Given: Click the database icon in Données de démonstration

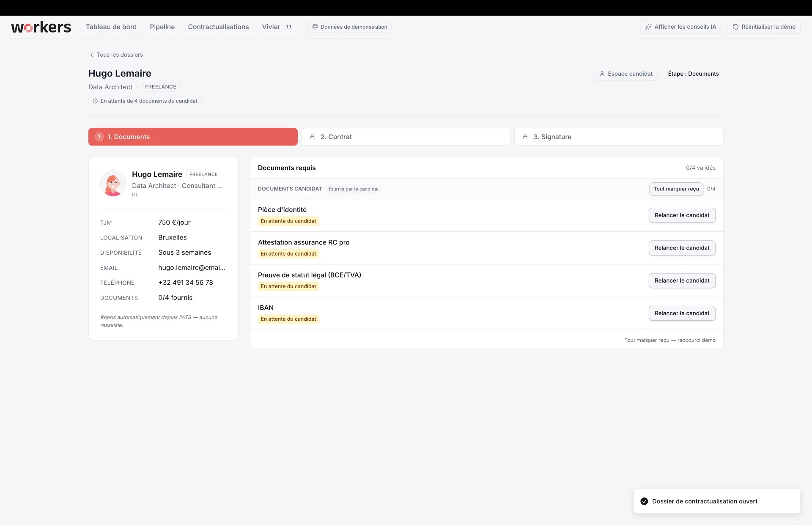Looking at the screenshot, I should (x=315, y=27).
